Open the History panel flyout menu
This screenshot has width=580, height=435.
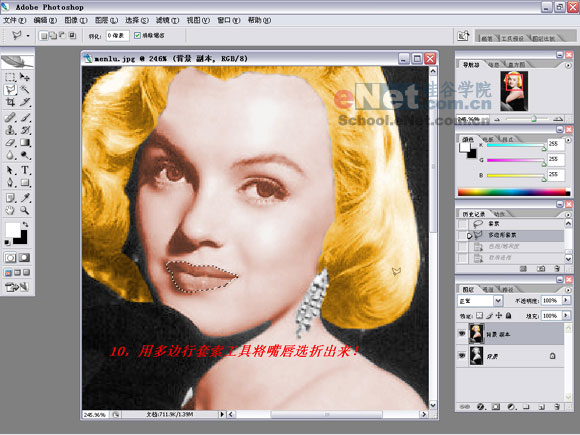pyautogui.click(x=568, y=215)
